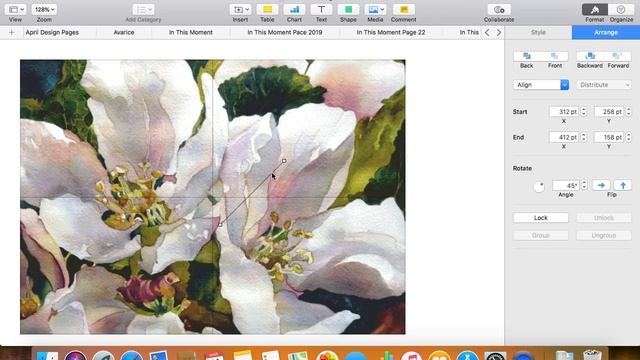Move object Forward one layer

coord(618,56)
